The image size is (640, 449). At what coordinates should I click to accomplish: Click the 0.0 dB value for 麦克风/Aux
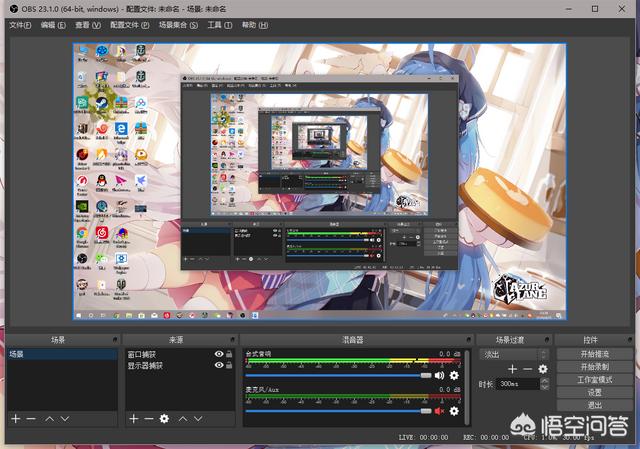click(449, 389)
